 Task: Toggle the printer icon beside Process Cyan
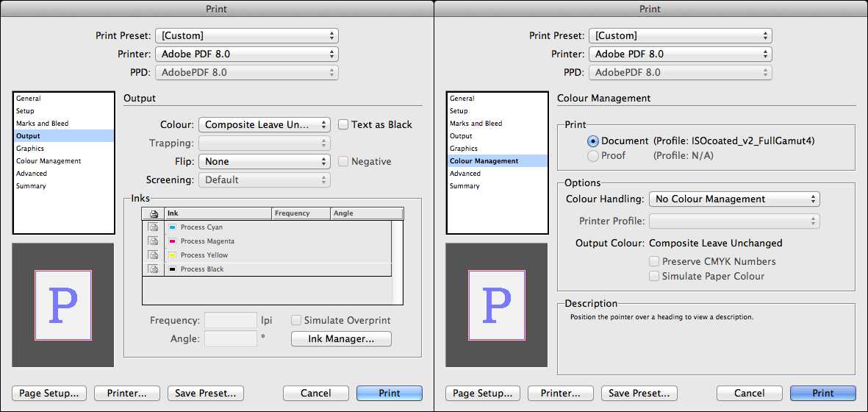[x=154, y=227]
